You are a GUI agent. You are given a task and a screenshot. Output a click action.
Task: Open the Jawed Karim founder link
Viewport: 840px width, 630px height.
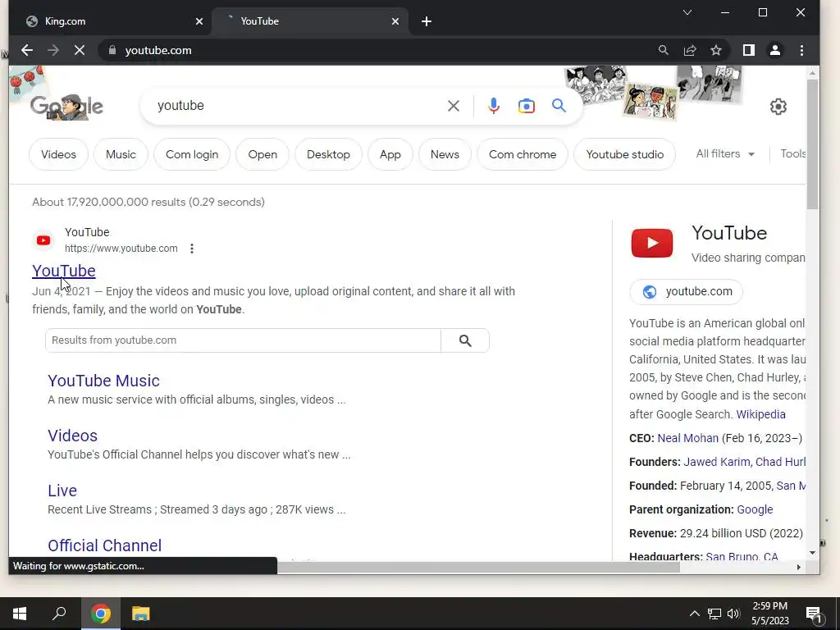pos(716,462)
